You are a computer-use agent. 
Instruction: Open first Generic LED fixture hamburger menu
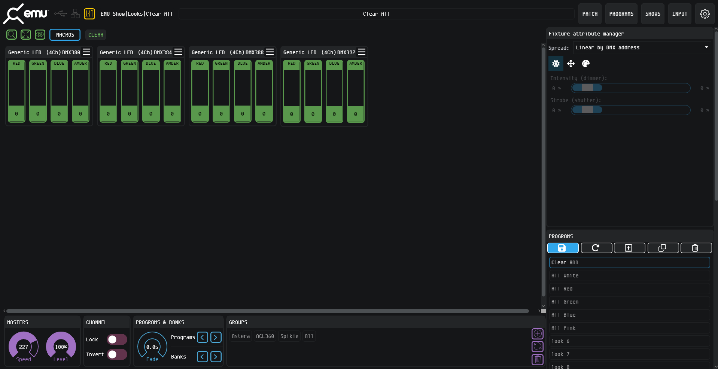[87, 52]
